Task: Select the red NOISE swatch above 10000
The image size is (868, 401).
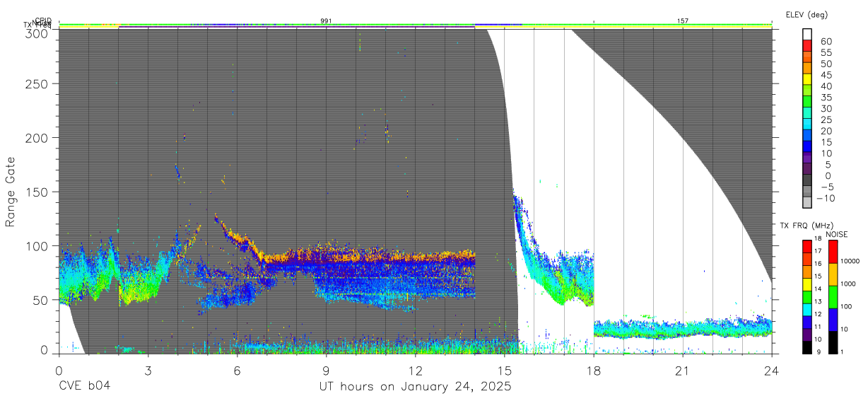Action: (x=833, y=252)
